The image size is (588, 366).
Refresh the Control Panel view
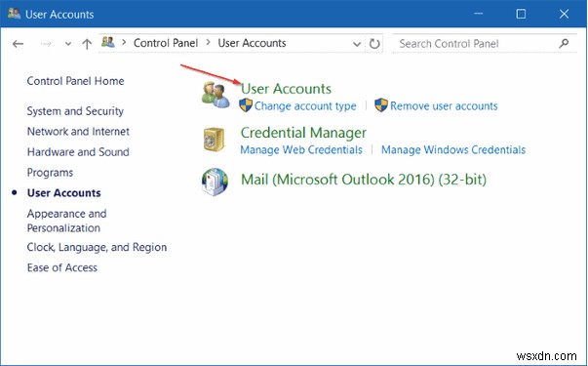374,44
